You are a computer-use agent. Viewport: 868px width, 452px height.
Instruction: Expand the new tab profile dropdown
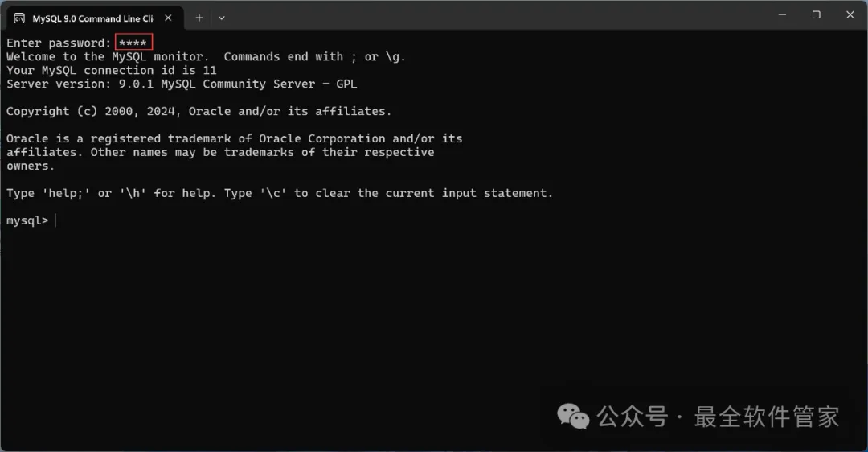(x=222, y=18)
